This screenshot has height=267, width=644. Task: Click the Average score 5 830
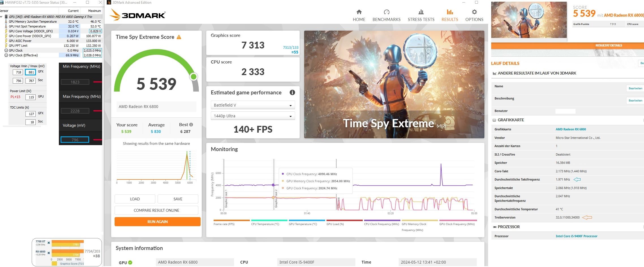[x=156, y=132]
